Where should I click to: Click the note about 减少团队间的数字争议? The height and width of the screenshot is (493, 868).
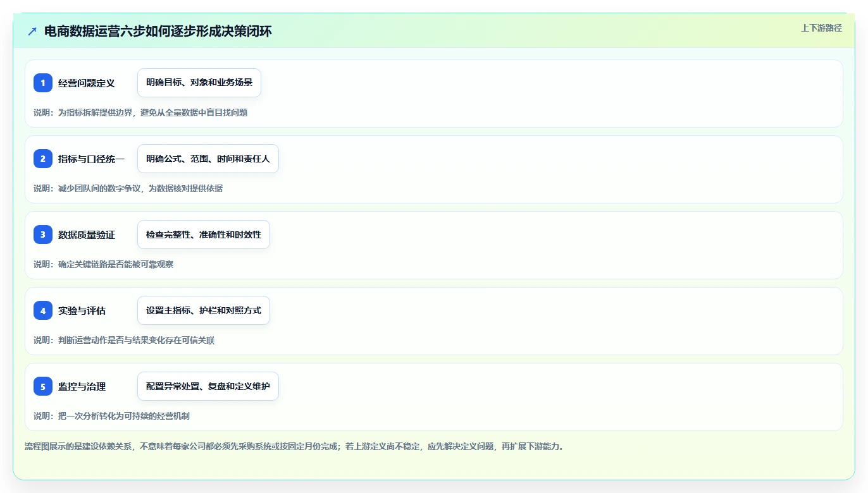coord(128,188)
